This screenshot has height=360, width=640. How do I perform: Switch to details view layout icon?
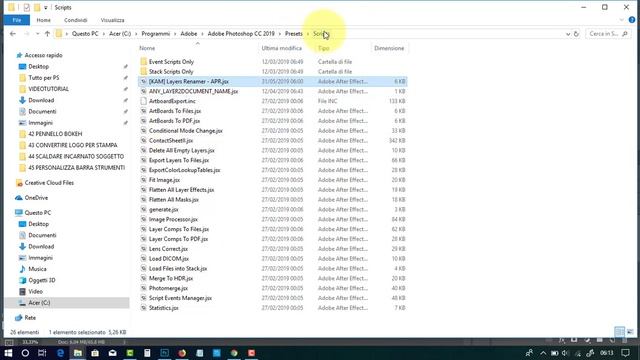tap(619, 332)
